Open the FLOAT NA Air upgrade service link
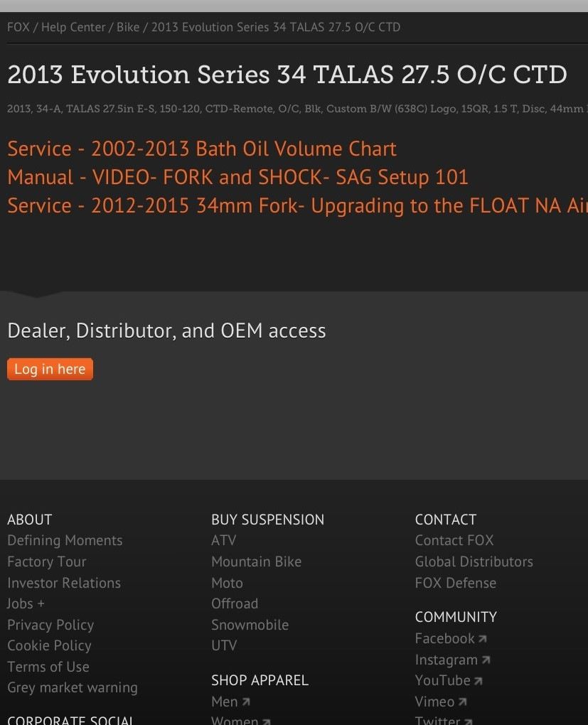588x725 pixels. tap(297, 205)
